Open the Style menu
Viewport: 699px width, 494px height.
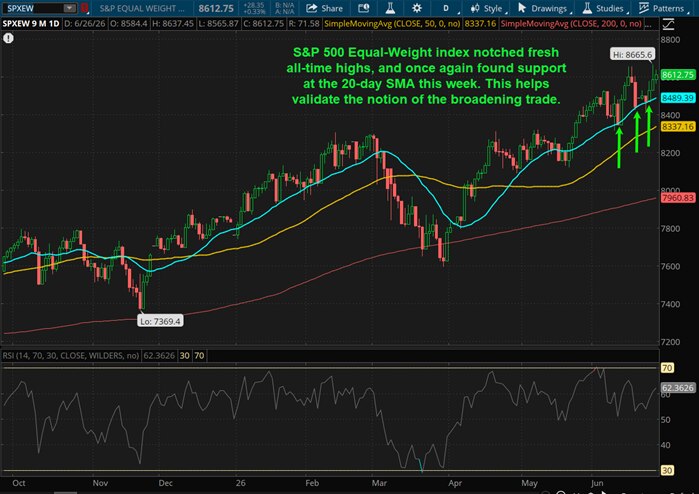click(486, 8)
